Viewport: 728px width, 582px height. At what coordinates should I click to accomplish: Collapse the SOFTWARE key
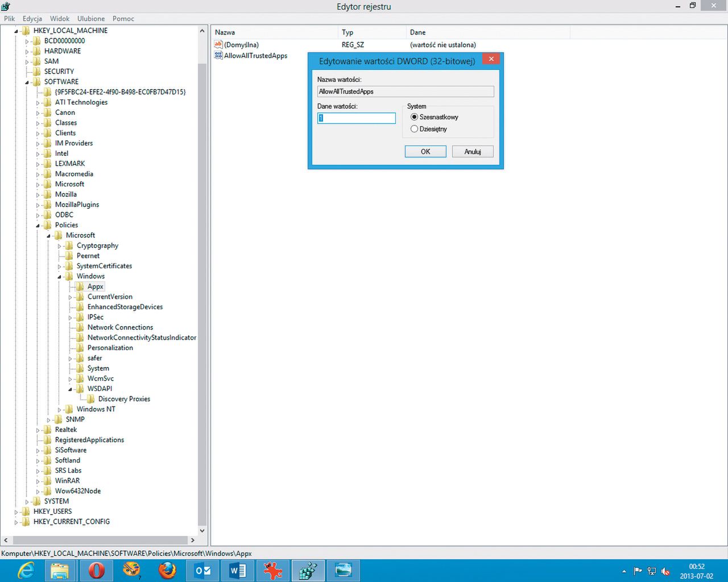click(27, 82)
